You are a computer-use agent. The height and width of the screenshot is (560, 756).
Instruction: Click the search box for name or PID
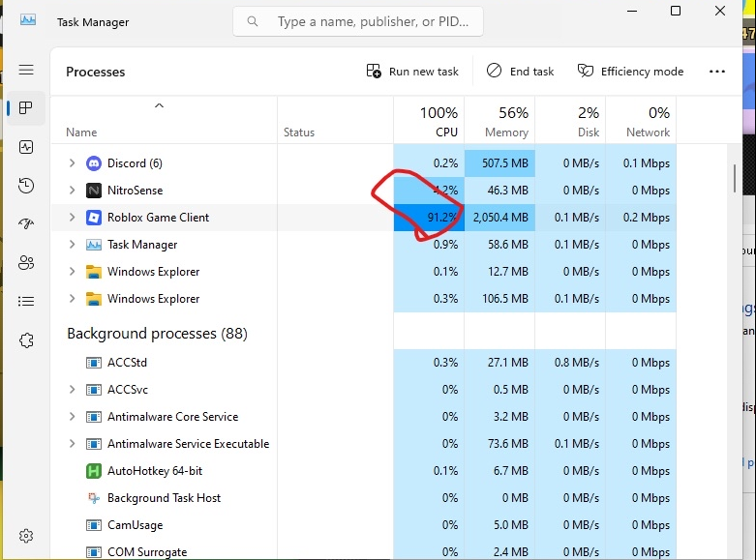pos(358,21)
